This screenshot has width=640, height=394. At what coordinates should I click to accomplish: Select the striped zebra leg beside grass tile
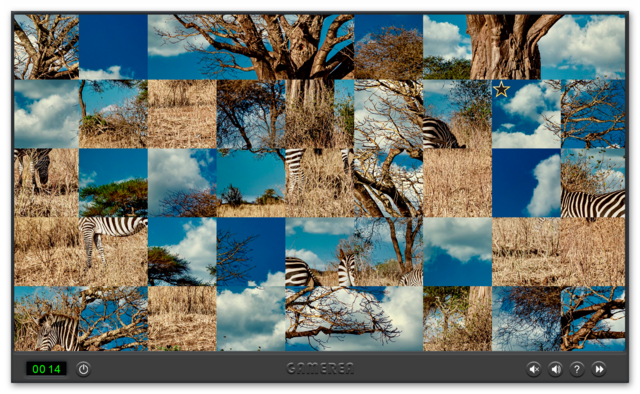(x=320, y=183)
